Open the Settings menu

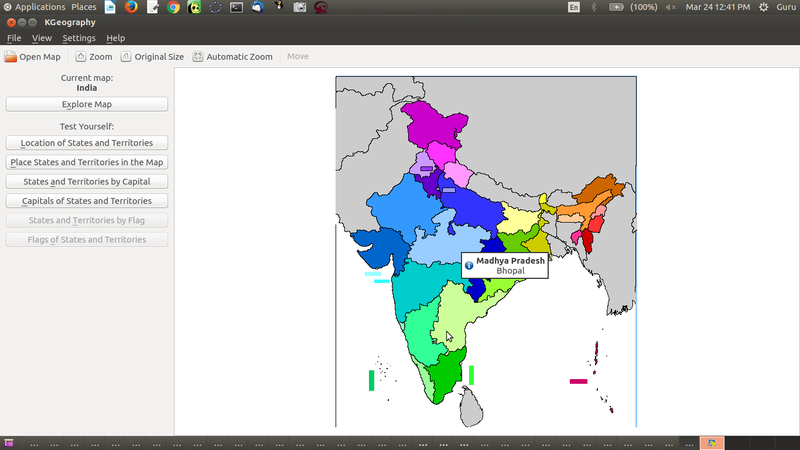[79, 38]
